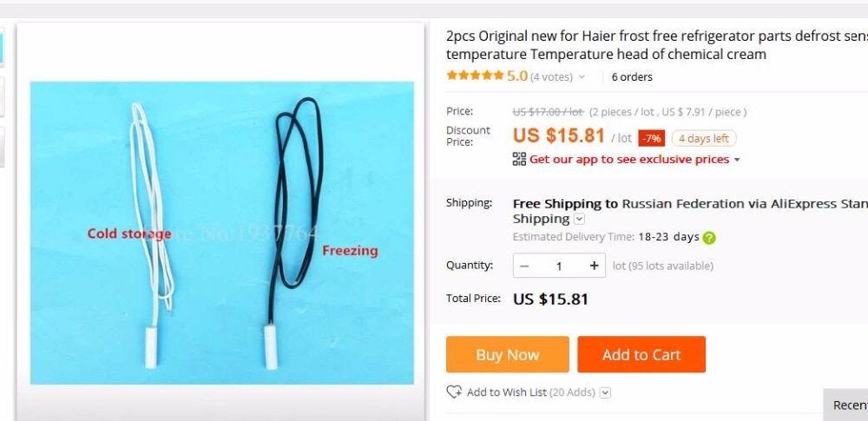Click the main sensor product image
Image resolution: width=868 pixels, height=421 pixels.
tap(221, 233)
